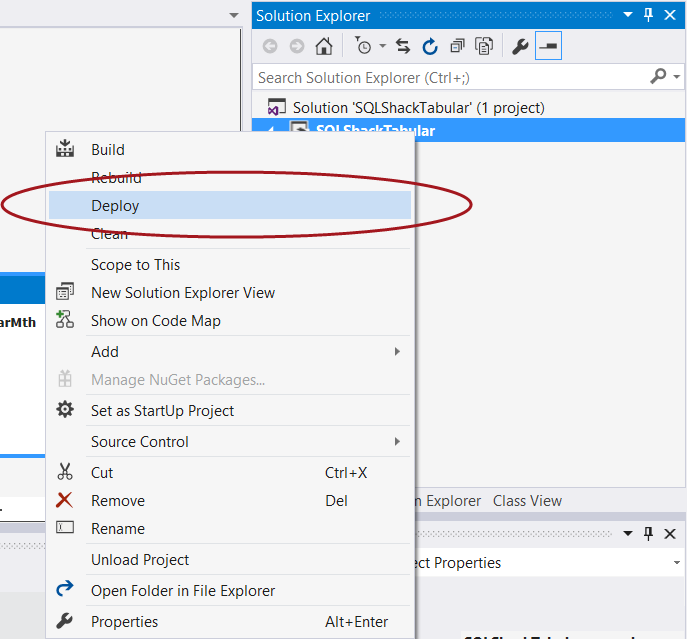
Task: Toggle auto-hide pin on Solution Explorer
Action: point(648,15)
